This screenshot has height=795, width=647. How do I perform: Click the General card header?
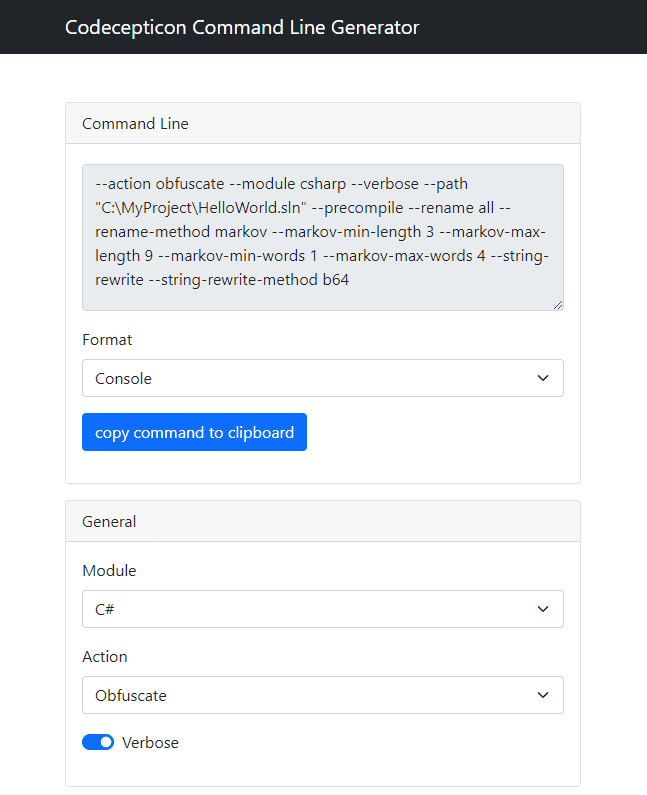(x=322, y=521)
